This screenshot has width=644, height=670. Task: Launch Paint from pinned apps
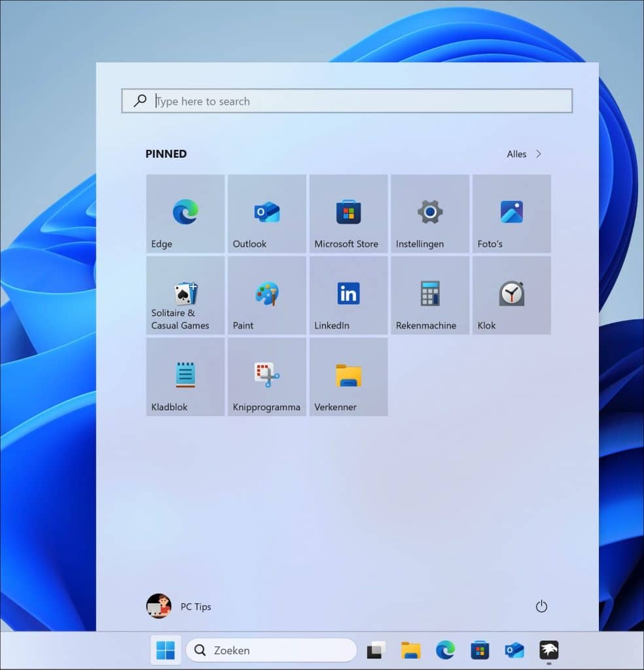pyautogui.click(x=266, y=295)
